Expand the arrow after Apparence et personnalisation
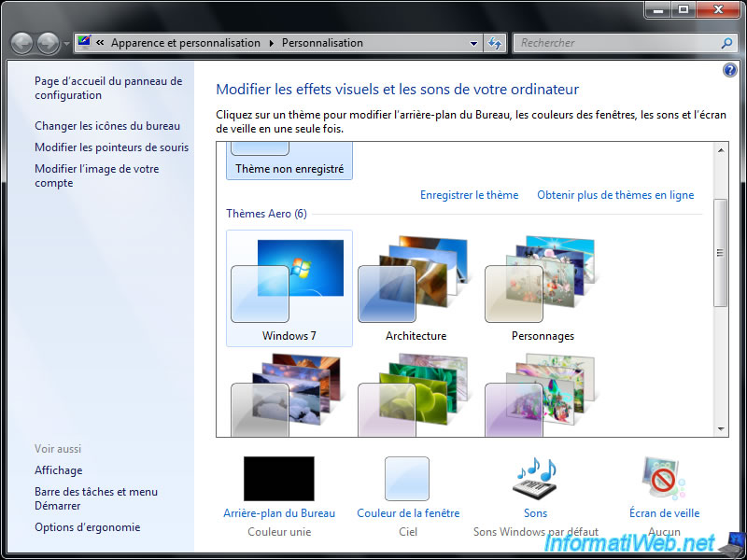747x560 pixels. [272, 43]
